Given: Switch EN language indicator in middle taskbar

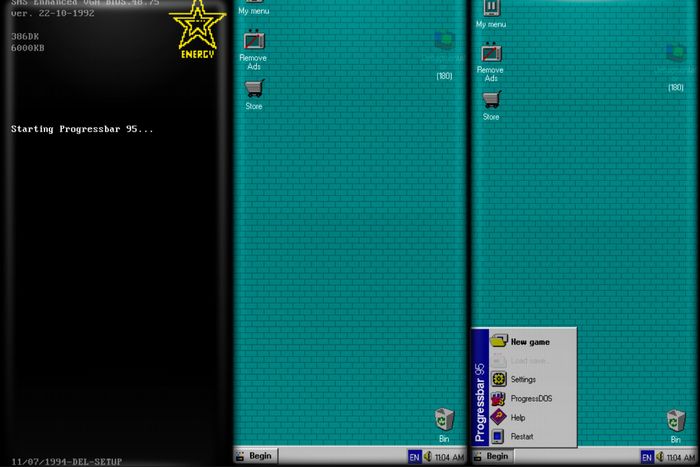Looking at the screenshot, I should click(x=413, y=456).
